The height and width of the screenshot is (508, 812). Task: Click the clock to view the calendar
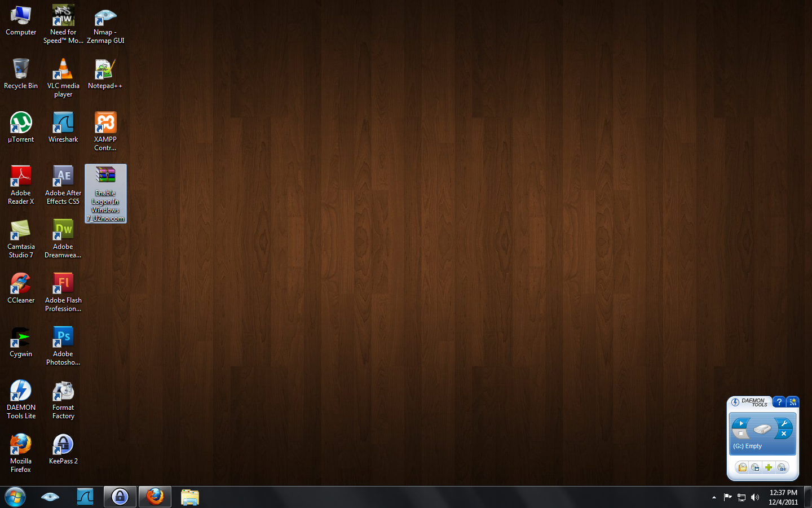click(x=784, y=497)
